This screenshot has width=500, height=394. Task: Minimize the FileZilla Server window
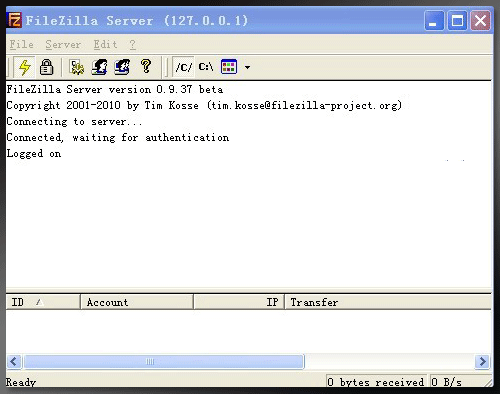tap(434, 21)
